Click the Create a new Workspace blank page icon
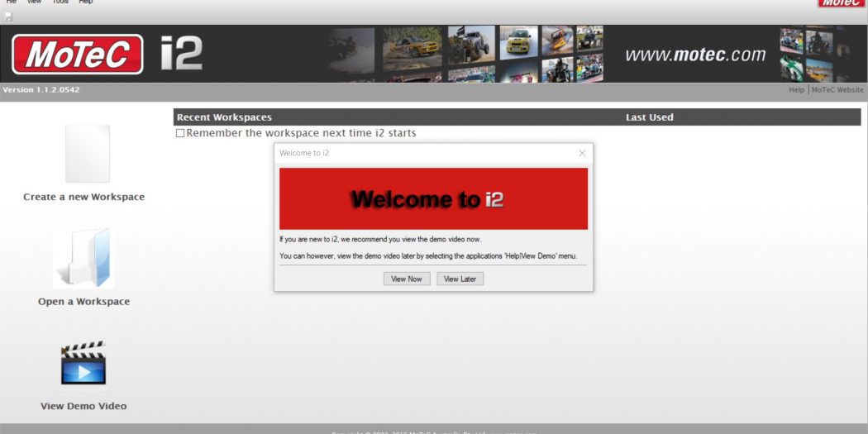Viewport: 868px width, 434px height. point(87,153)
